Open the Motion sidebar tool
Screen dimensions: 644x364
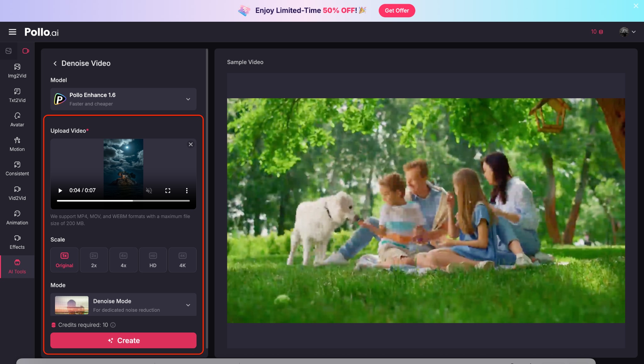coord(17,144)
